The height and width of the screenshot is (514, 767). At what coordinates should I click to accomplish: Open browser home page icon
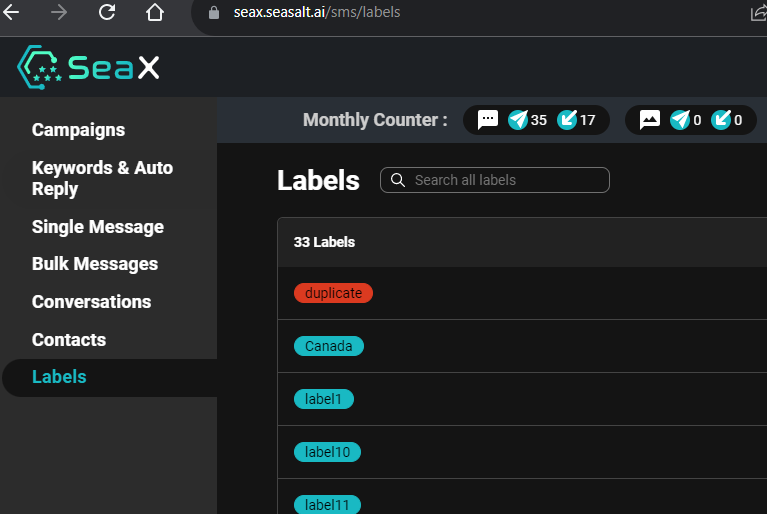pyautogui.click(x=155, y=12)
